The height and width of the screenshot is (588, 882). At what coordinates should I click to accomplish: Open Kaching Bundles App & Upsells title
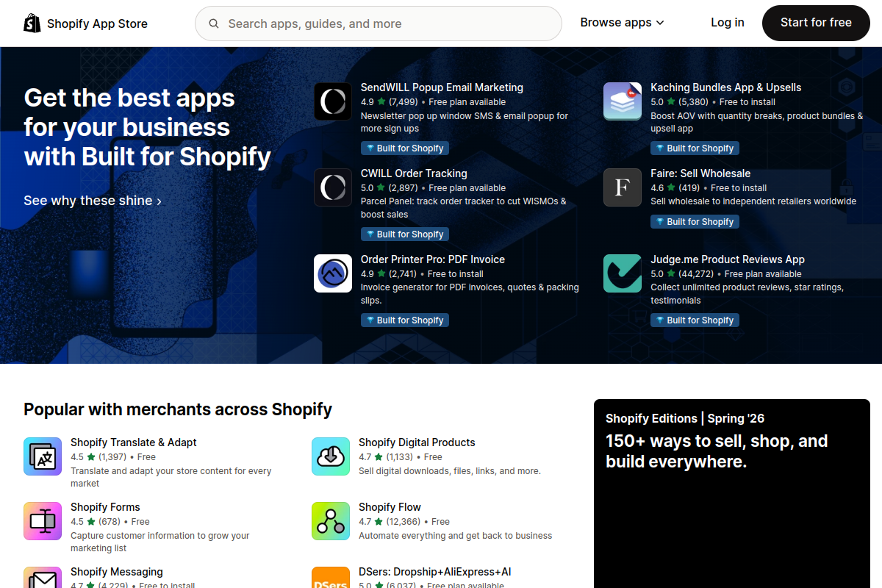(x=725, y=87)
